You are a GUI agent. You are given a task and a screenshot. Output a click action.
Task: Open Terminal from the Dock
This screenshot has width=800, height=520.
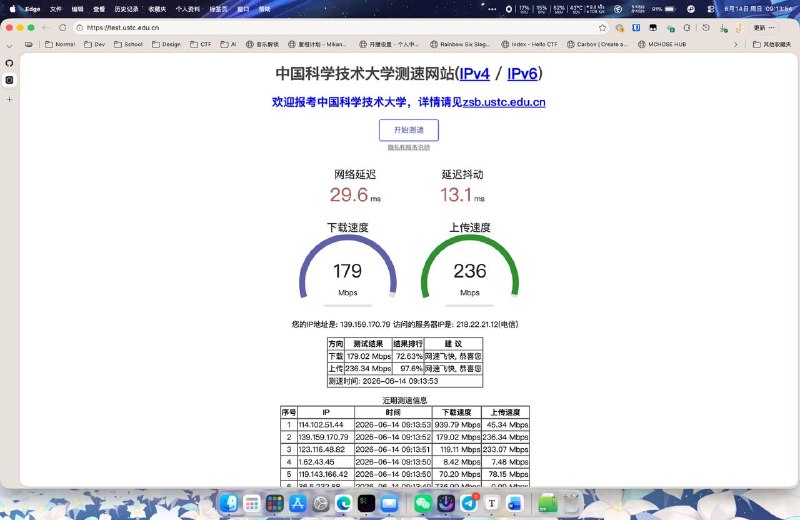[x=366, y=504]
